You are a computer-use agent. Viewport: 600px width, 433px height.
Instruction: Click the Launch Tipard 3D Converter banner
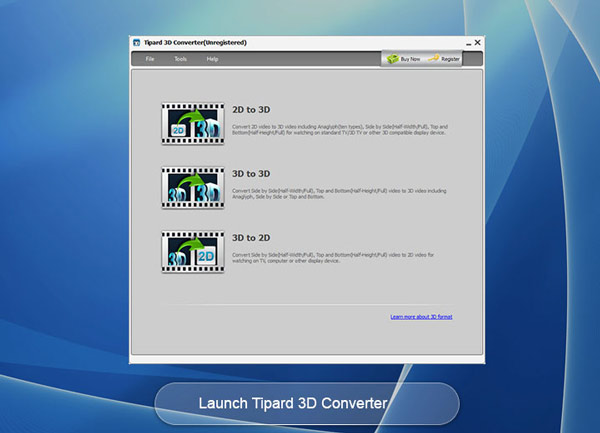[x=306, y=404]
